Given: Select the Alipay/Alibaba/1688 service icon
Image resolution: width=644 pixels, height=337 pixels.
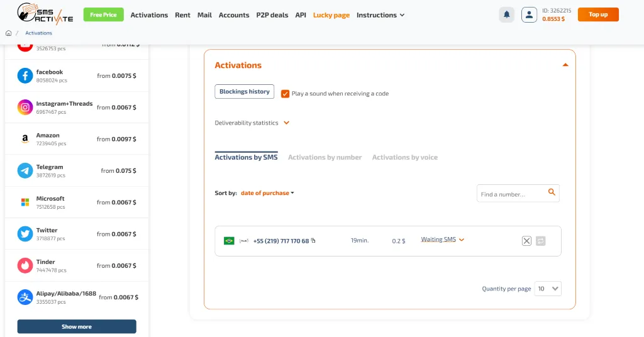Looking at the screenshot, I should [x=25, y=297].
